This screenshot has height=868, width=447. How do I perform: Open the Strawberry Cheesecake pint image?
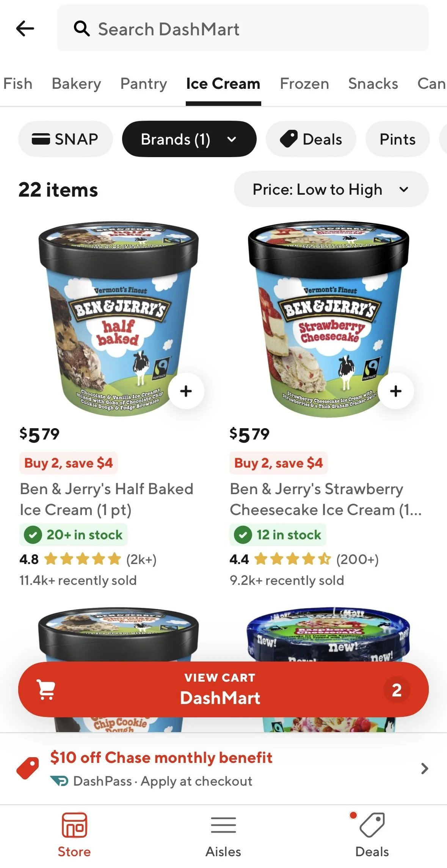(328, 319)
